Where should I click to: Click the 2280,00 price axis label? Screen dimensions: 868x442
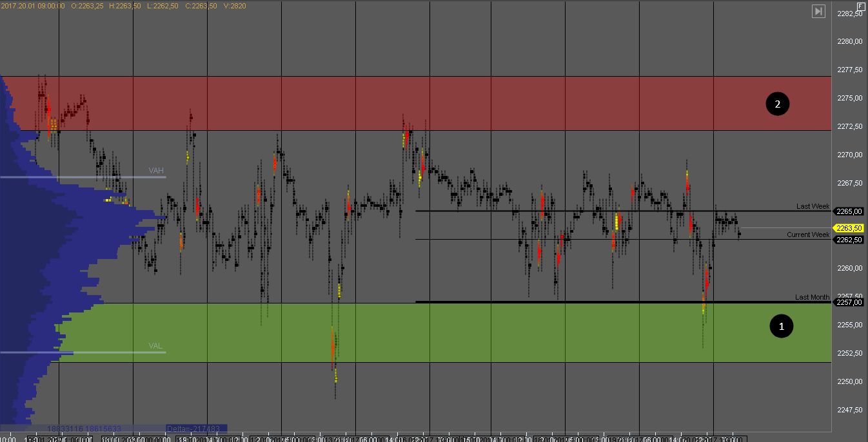[x=849, y=41]
